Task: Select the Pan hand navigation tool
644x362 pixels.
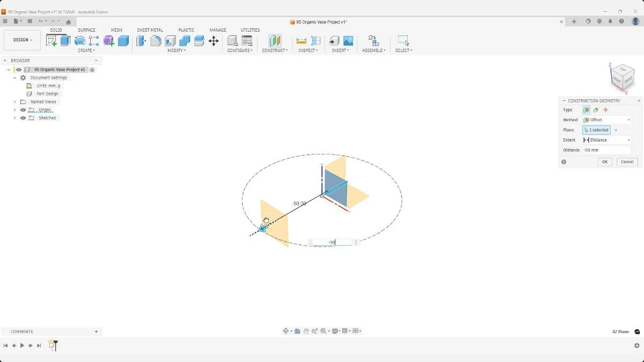Action: pos(306,331)
